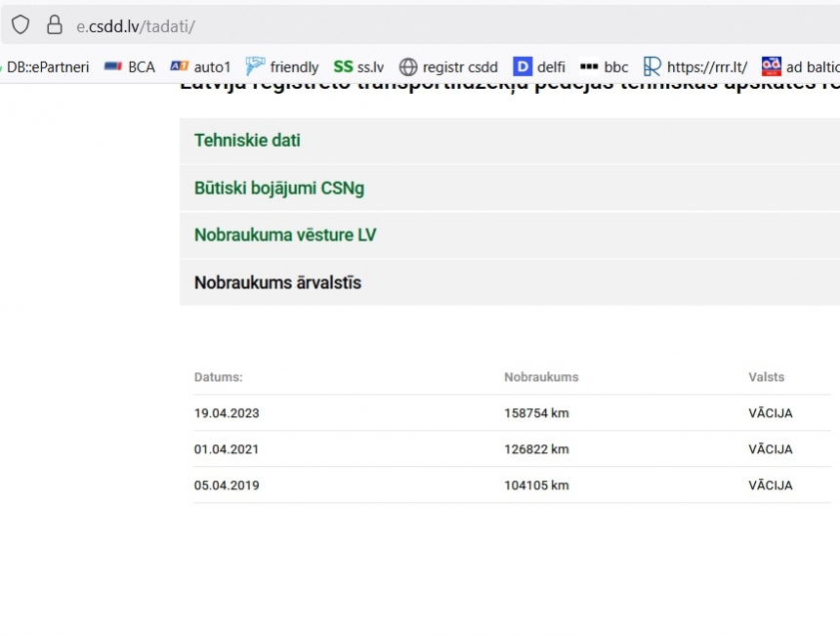Click the address bar URL e.csdd.lv/tadati/
This screenshot has height=636, width=840.
coord(136,26)
